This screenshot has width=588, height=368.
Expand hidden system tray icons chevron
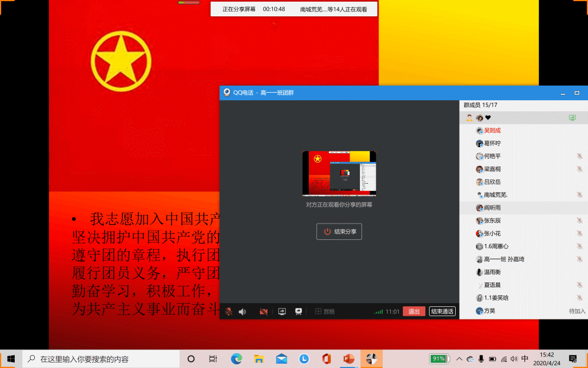click(459, 359)
